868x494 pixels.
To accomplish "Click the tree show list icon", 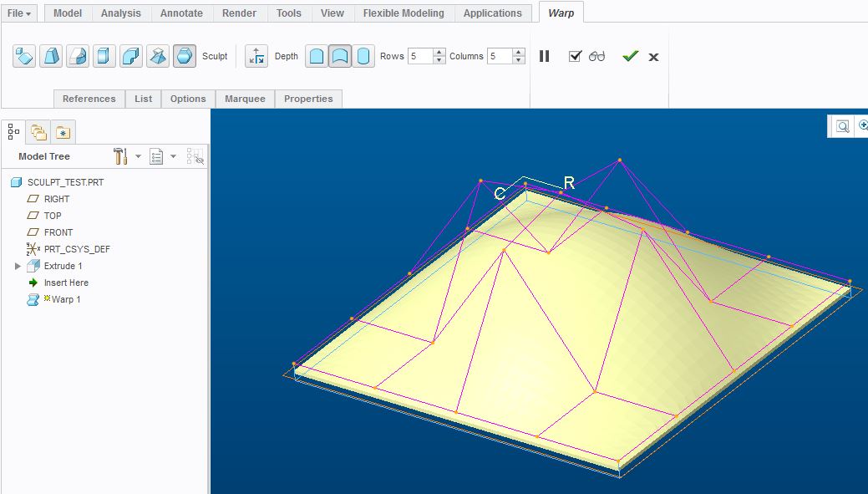I will (157, 156).
